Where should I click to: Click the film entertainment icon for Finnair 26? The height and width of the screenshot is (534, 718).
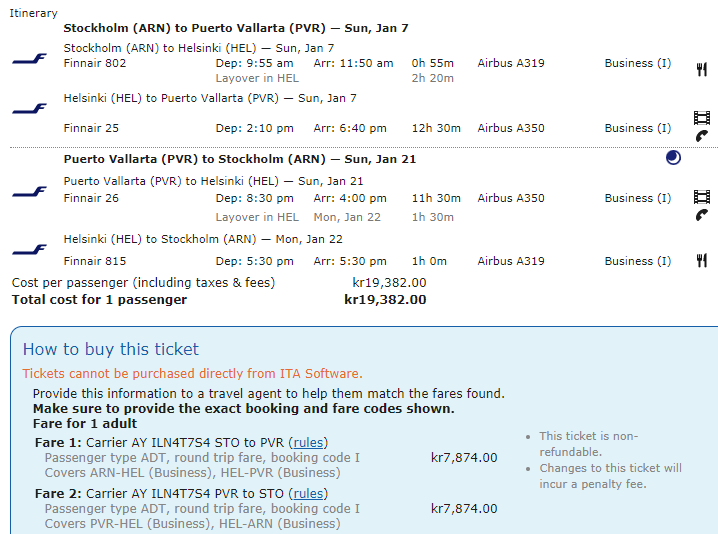coord(701,196)
